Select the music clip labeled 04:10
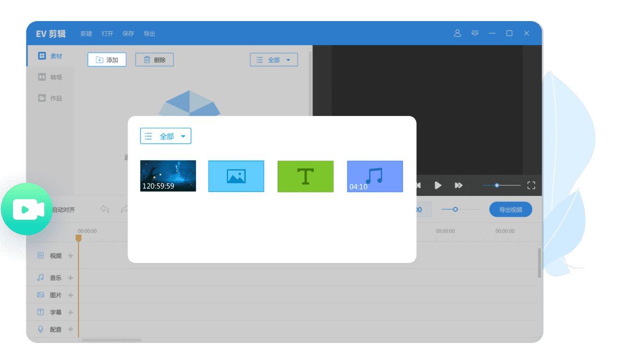The width and height of the screenshot is (642, 364). [x=375, y=176]
